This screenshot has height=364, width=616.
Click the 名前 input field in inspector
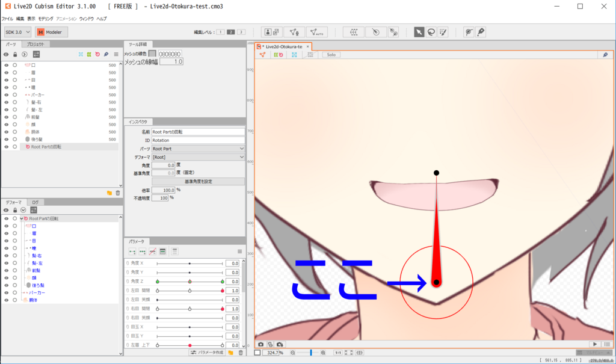pos(198,132)
